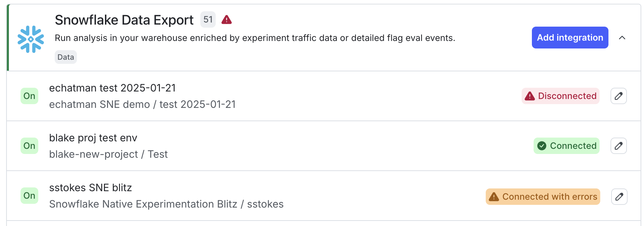Click the green Connected status pill
Image resolution: width=644 pixels, height=226 pixels.
tap(566, 146)
